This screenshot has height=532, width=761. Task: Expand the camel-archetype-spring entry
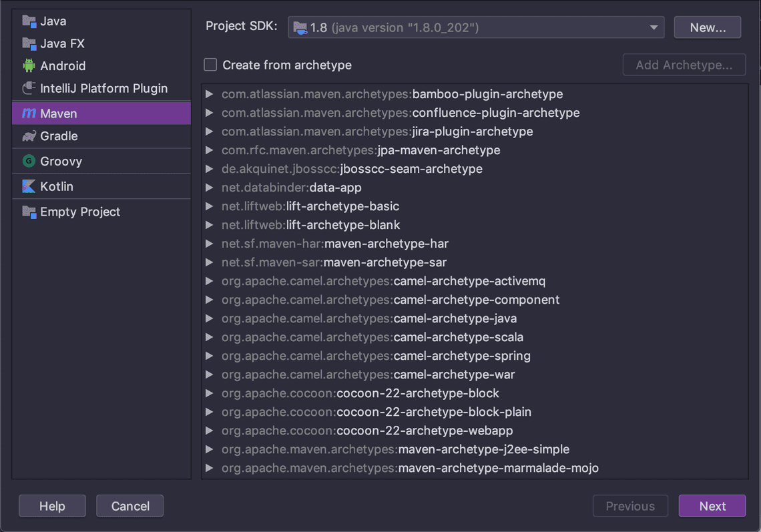(209, 356)
